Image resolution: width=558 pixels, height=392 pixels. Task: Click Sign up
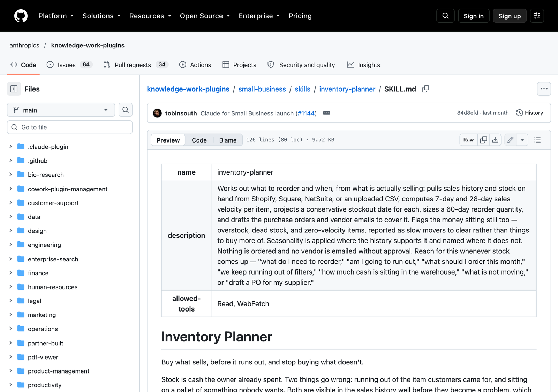pos(510,16)
